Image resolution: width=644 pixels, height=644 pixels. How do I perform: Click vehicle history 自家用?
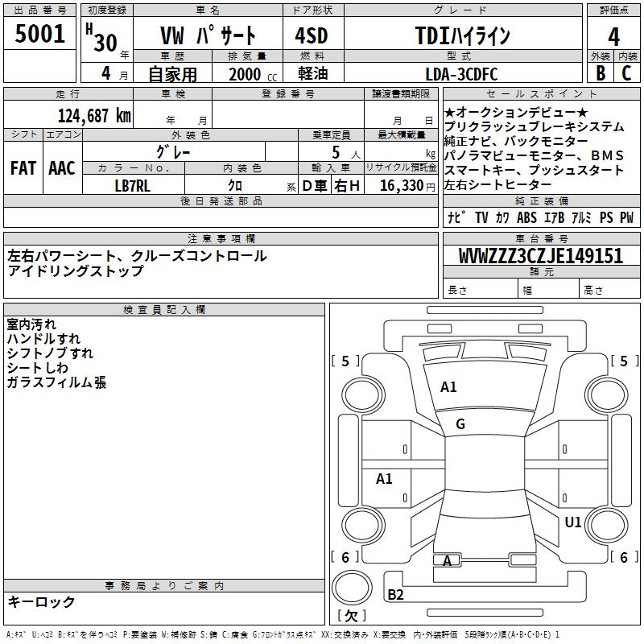click(172, 74)
